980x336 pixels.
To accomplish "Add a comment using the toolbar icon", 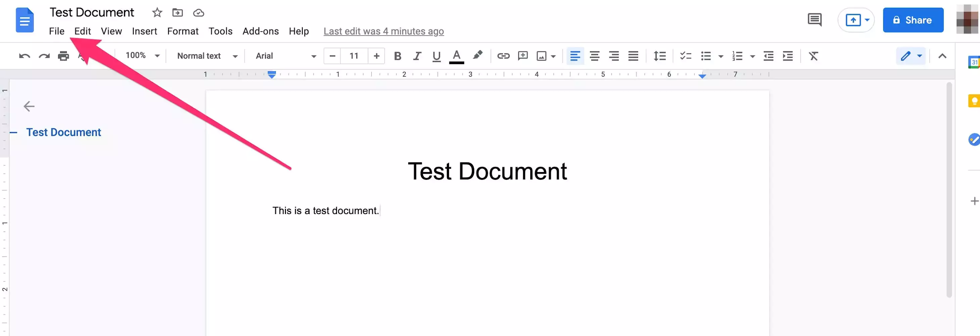I will 523,56.
